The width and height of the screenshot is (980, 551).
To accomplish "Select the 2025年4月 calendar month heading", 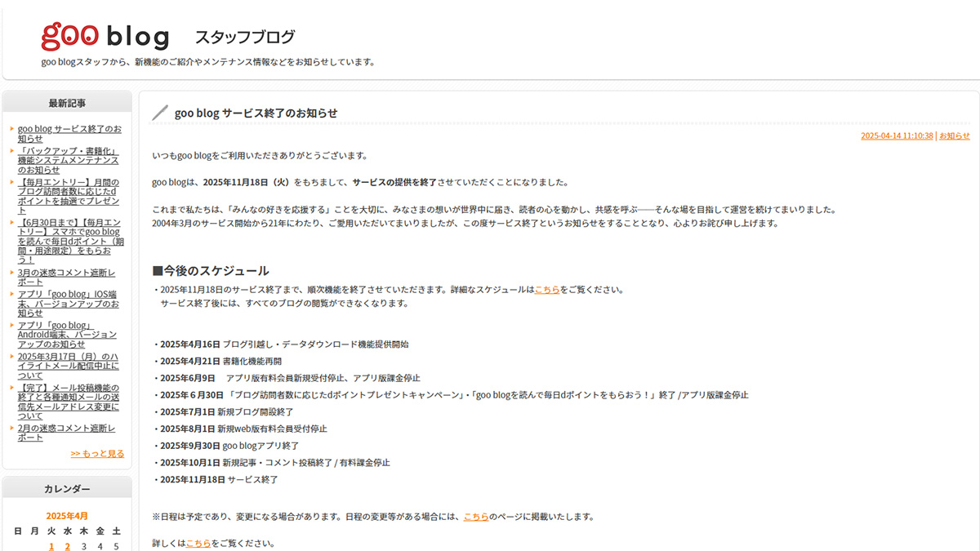I will click(x=67, y=516).
